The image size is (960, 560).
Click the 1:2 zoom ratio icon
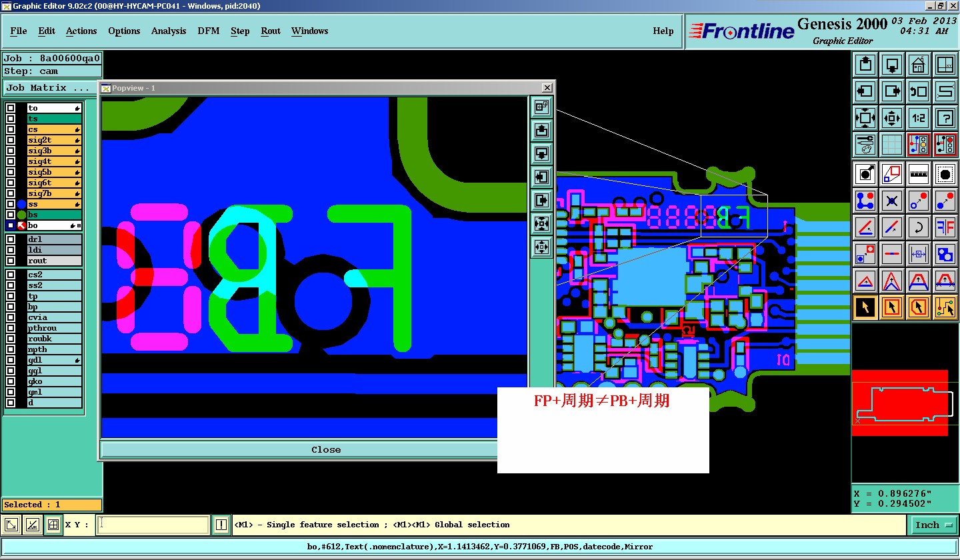pyautogui.click(x=918, y=118)
